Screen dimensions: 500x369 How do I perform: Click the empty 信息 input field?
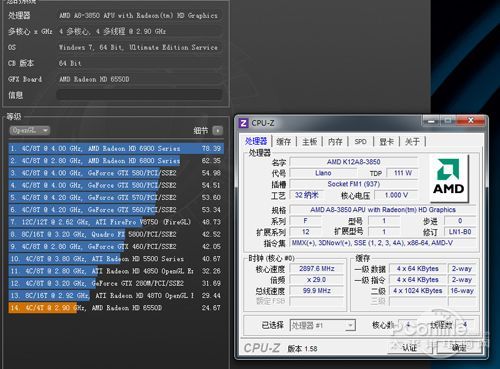pos(139,95)
